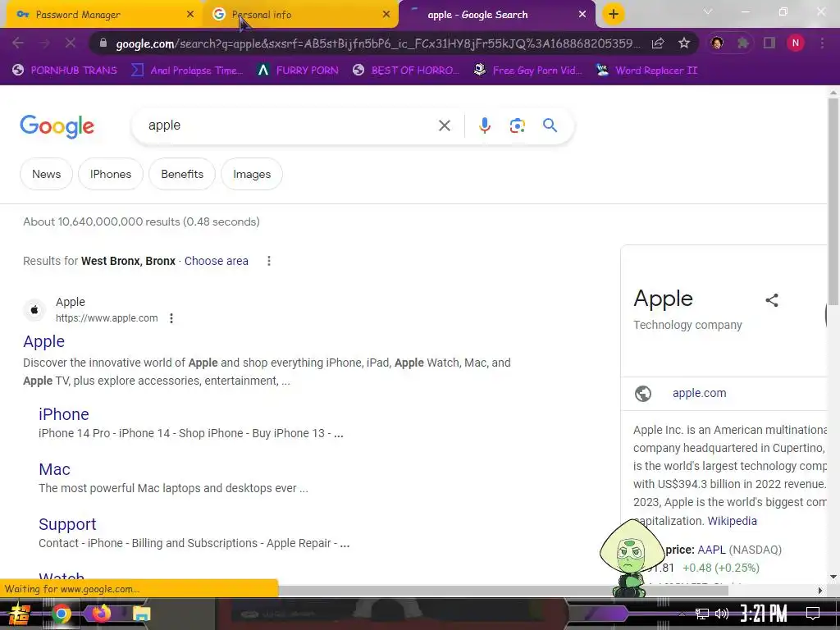This screenshot has width=840, height=630.
Task: Open the Word Replacer II bookmark
Action: [x=647, y=71]
